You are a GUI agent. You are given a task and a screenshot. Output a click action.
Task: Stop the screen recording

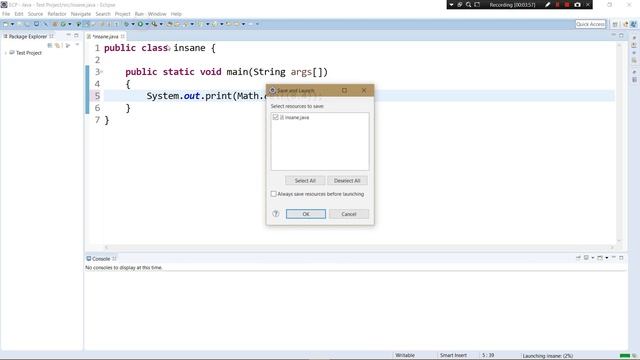(x=567, y=5)
